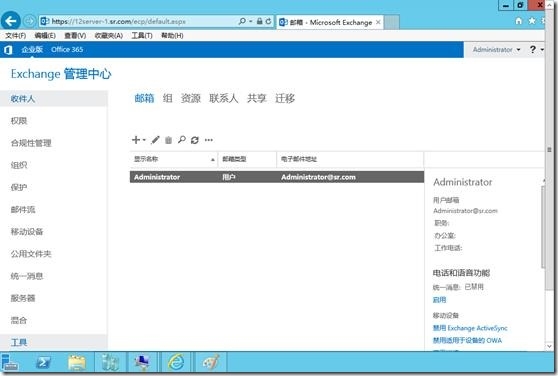Switch to the 联系人 tab
Screen dimensions: 558x376
point(223,98)
